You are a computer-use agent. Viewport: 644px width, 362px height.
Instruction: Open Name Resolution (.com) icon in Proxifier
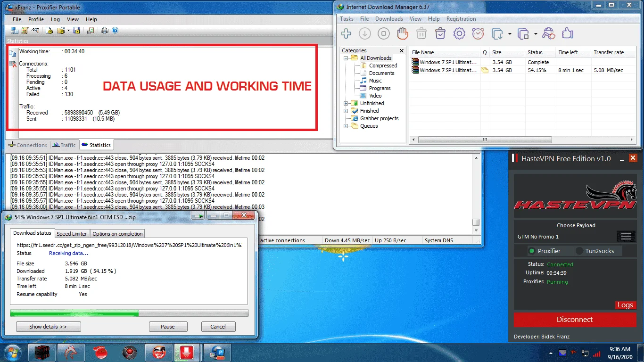pyautogui.click(x=35, y=31)
